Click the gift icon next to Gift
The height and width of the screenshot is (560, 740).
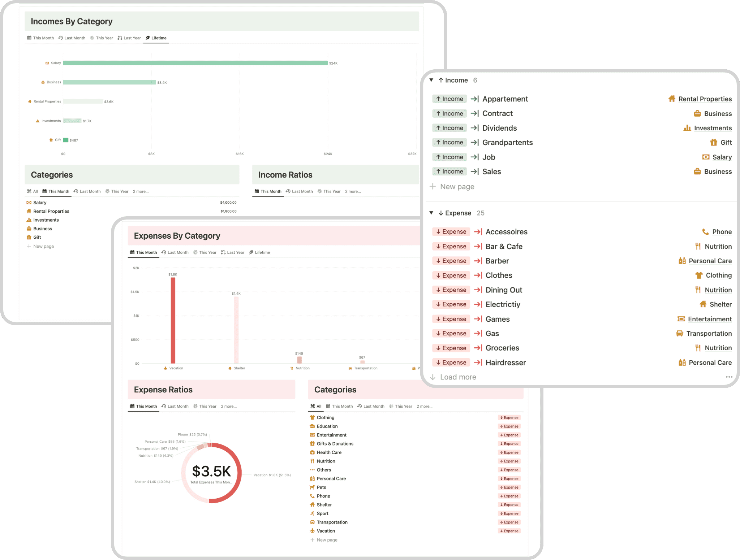pyautogui.click(x=713, y=143)
